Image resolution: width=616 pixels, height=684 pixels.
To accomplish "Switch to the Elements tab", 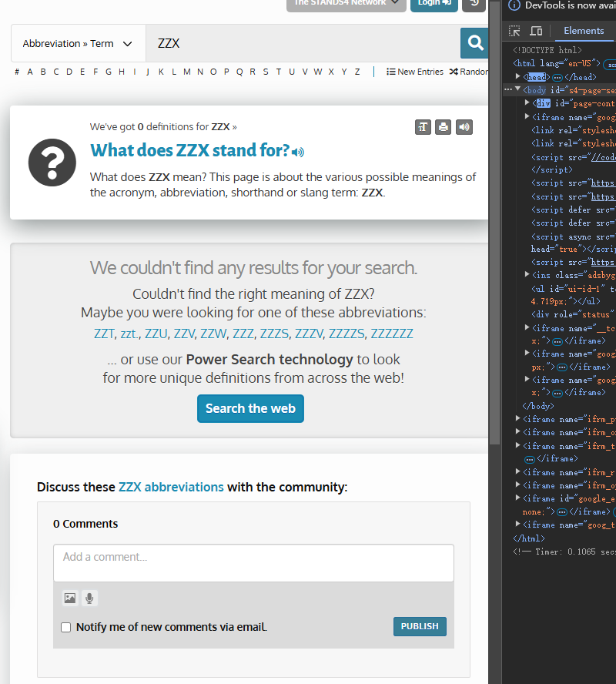I will [584, 31].
